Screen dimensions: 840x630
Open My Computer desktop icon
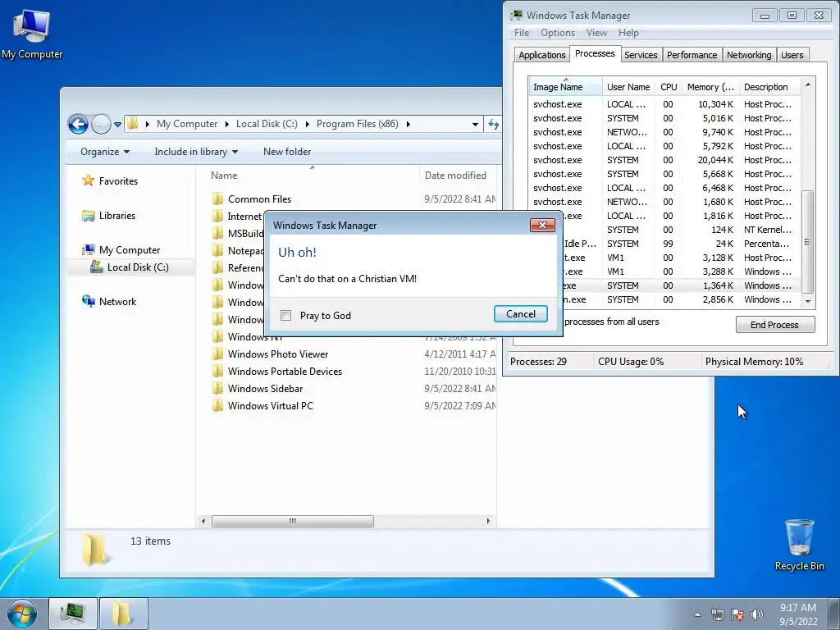32,33
